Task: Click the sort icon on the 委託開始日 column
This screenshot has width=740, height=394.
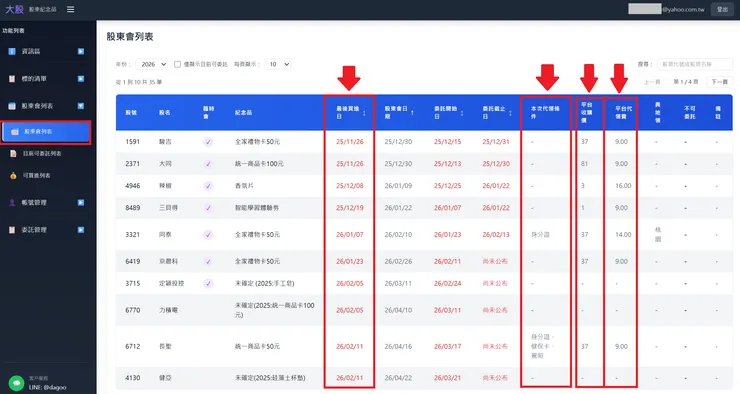Action: 462,113
